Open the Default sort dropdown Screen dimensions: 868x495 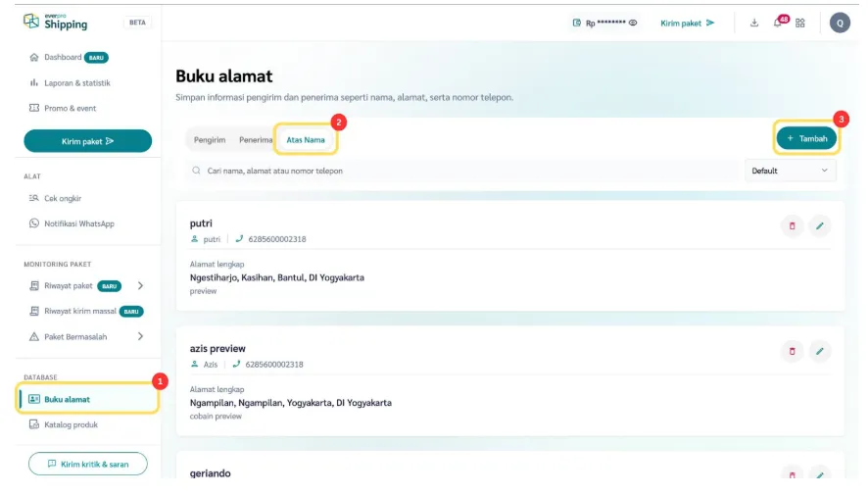791,171
